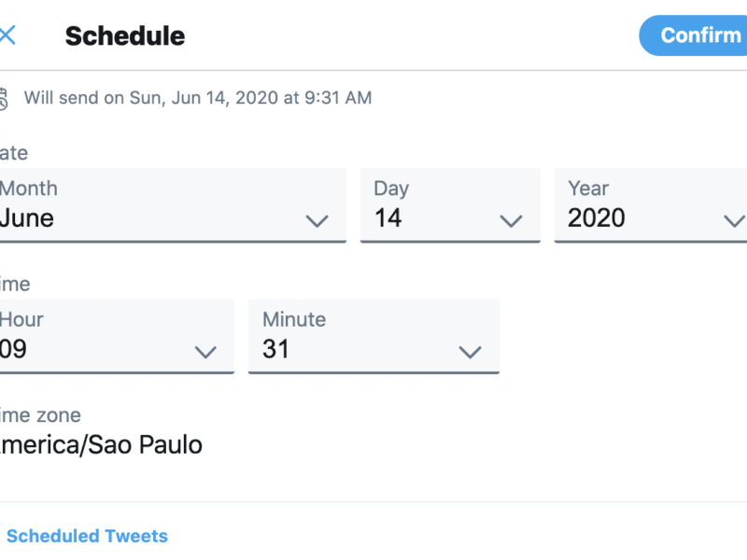The image size is (747, 560).
Task: Expand the Month dropdown chevron
Action: [x=317, y=221]
